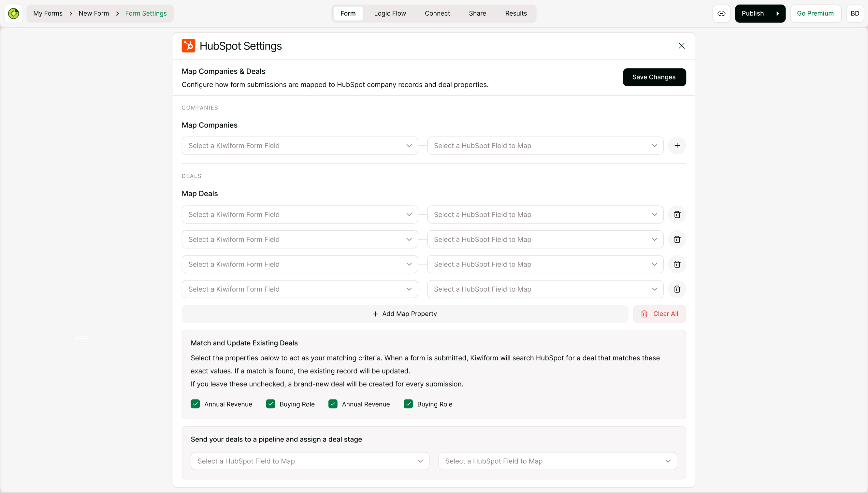Close the HubSpot Settings panel
868x493 pixels.
682,46
